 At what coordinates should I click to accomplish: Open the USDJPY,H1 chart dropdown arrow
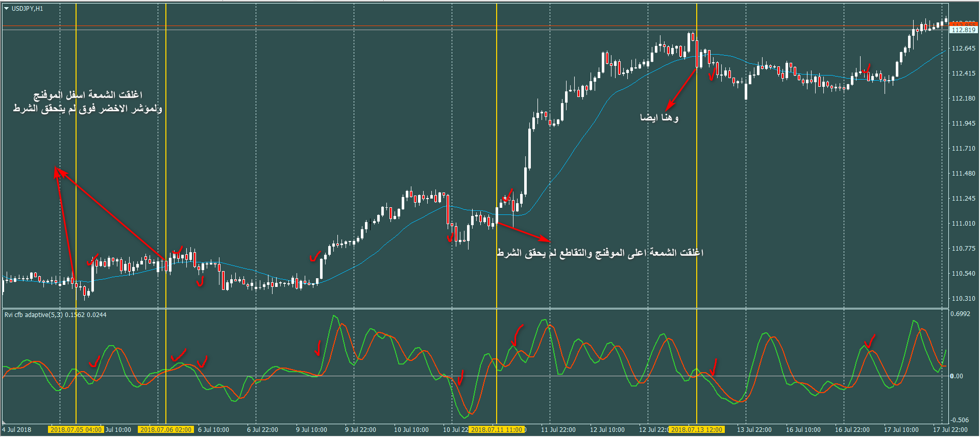point(7,9)
